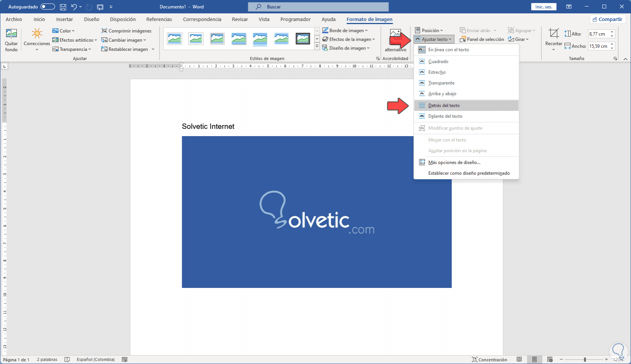Collapse the Ajustar texto dropdown
Image resolution: width=631 pixels, height=364 pixels.
point(434,39)
